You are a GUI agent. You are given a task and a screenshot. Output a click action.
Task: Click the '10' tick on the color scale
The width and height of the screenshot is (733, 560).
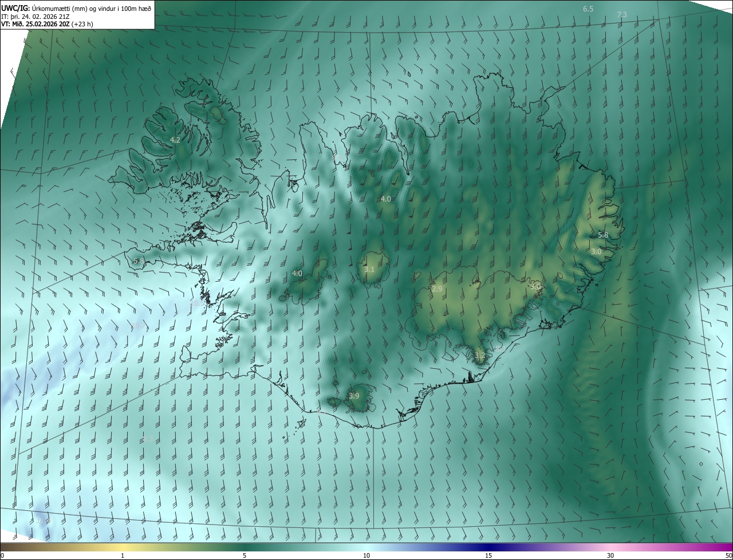tap(366, 555)
